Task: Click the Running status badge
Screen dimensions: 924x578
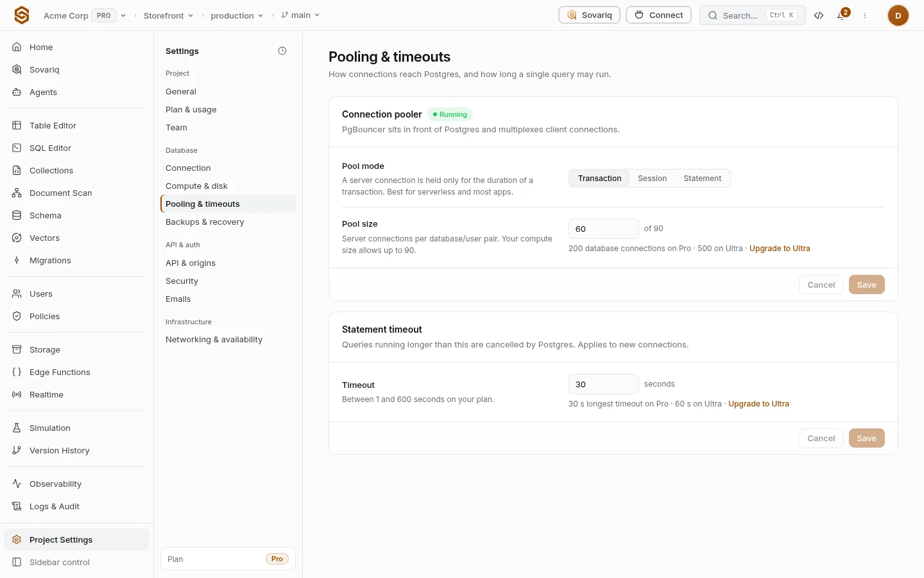Action: click(450, 114)
